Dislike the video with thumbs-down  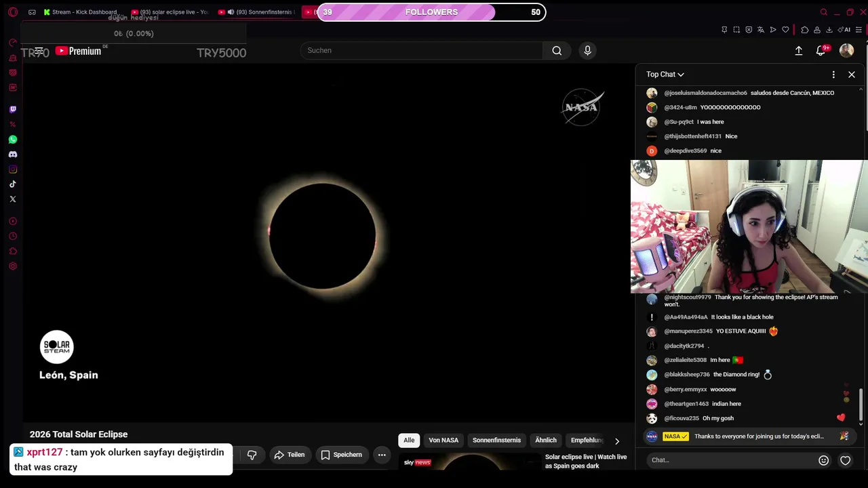pos(252,455)
